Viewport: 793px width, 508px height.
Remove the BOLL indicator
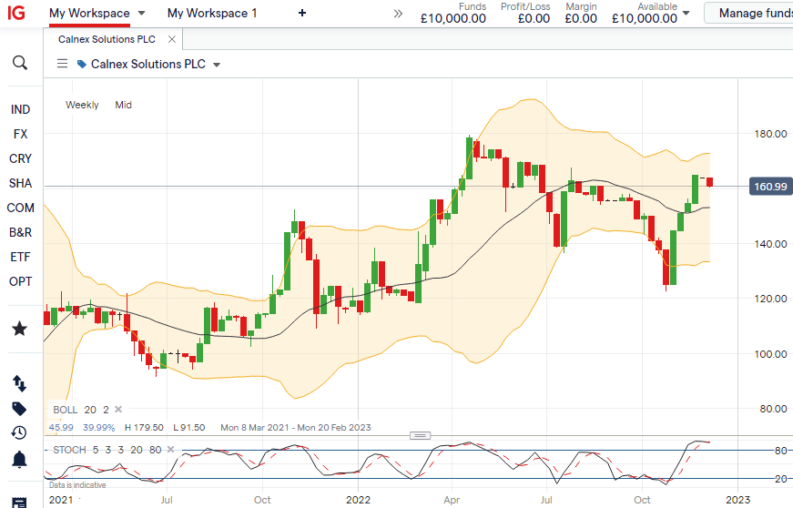coord(118,409)
